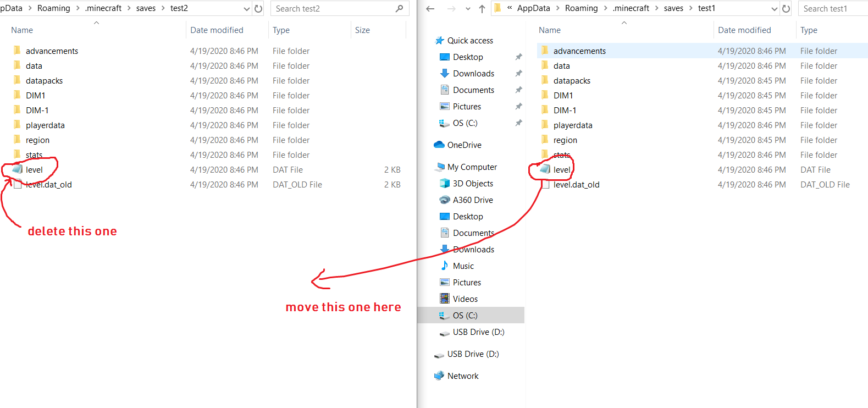Sort by Type column in test2 window
This screenshot has height=408, width=868.
[x=281, y=30]
